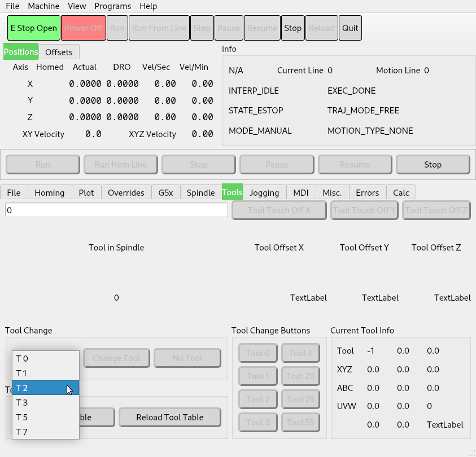
Task: Switch to the Jogging tab
Action: (x=264, y=192)
